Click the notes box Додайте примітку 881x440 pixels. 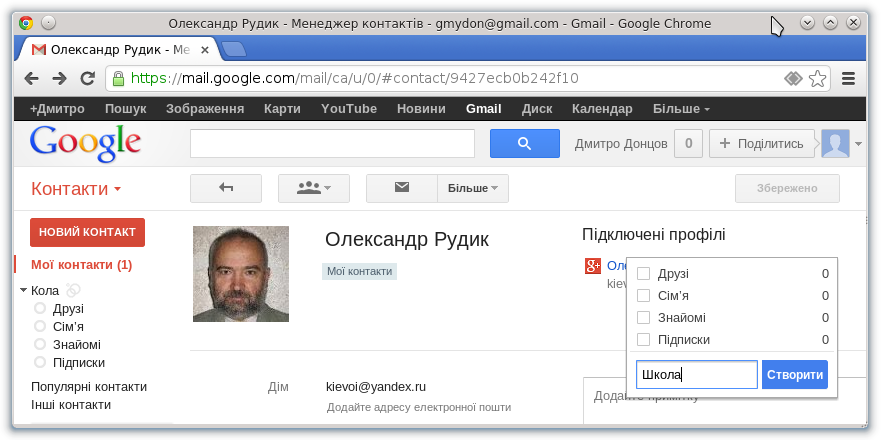click(725, 399)
